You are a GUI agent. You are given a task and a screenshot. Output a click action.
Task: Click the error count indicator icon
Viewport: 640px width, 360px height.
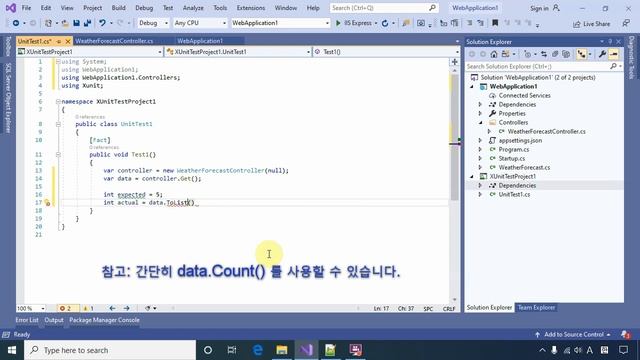pos(62,308)
